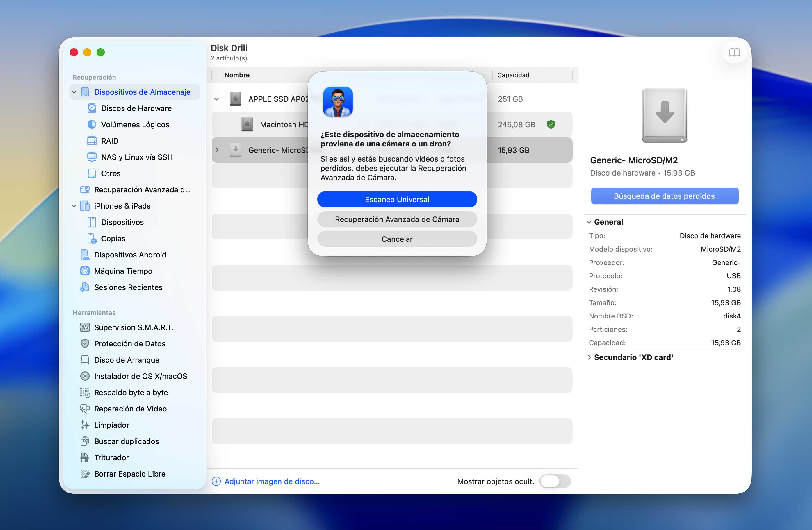Toggle the Mostrar objetos ocult. switch
The height and width of the screenshot is (530, 812).
click(555, 481)
